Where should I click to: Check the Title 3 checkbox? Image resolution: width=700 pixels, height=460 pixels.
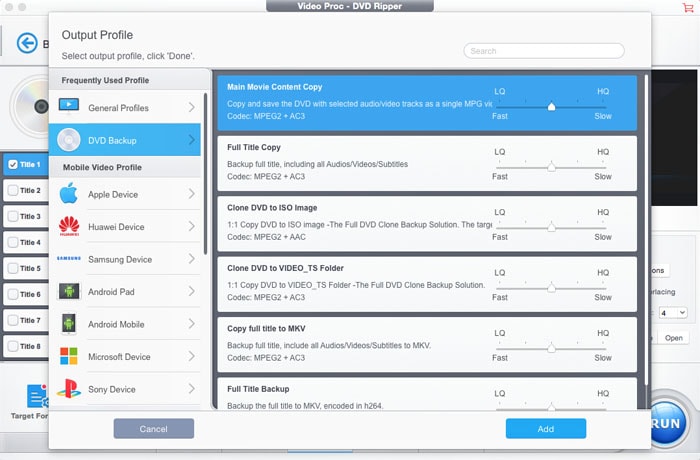click(13, 216)
